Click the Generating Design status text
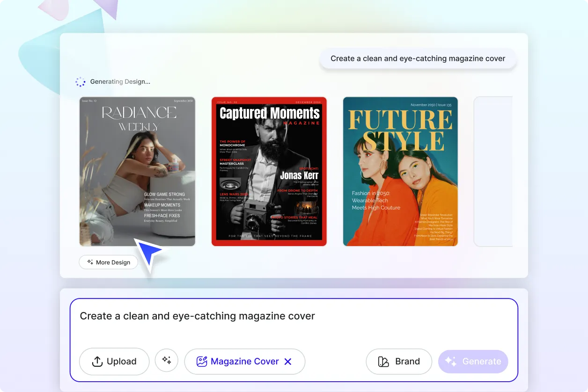This screenshot has height=392, width=588. pyautogui.click(x=120, y=81)
